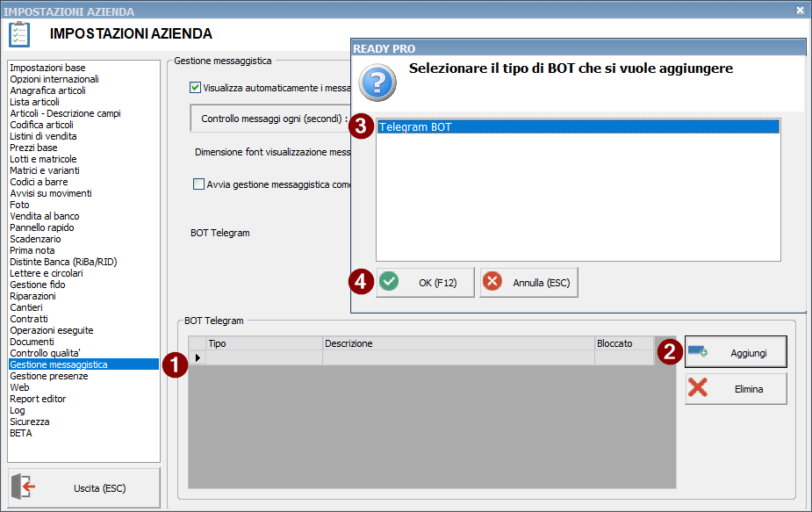The width and height of the screenshot is (812, 512).
Task: Click the Impostazioni Azienda clipboard icon
Action: pos(19,34)
